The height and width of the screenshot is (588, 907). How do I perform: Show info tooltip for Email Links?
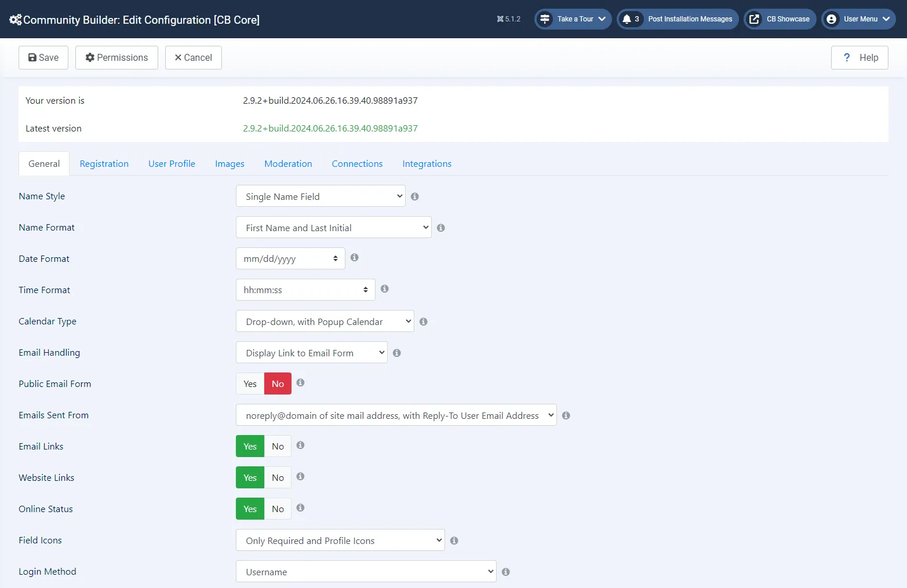[x=300, y=445]
